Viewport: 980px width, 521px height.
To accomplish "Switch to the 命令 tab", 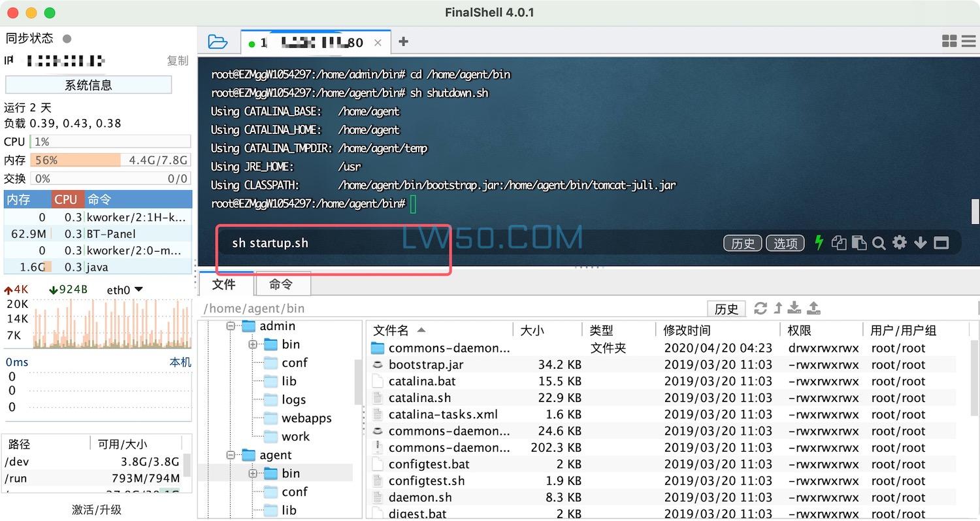I will point(281,284).
